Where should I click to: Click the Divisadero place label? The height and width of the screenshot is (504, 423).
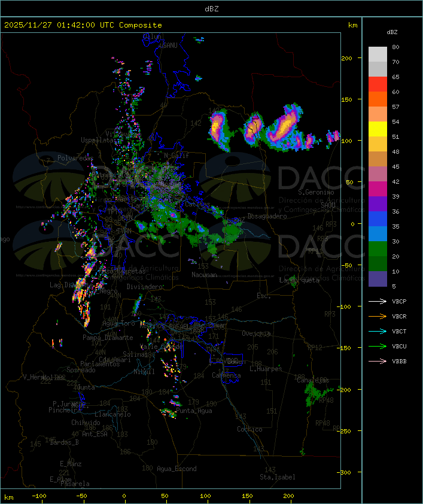coord(145,286)
